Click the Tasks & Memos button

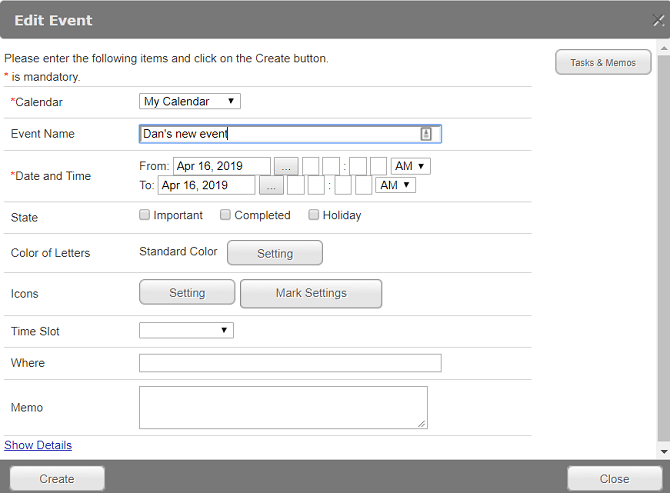click(x=603, y=63)
